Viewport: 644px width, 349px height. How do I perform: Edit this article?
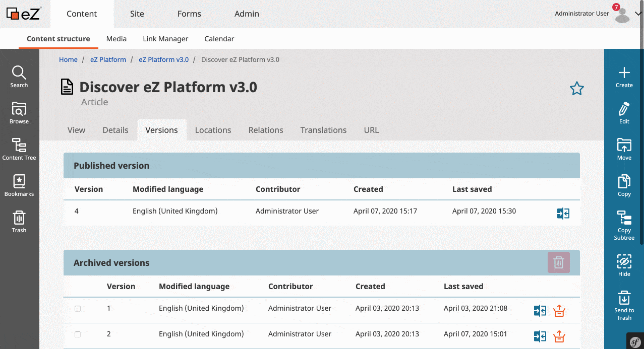(624, 113)
